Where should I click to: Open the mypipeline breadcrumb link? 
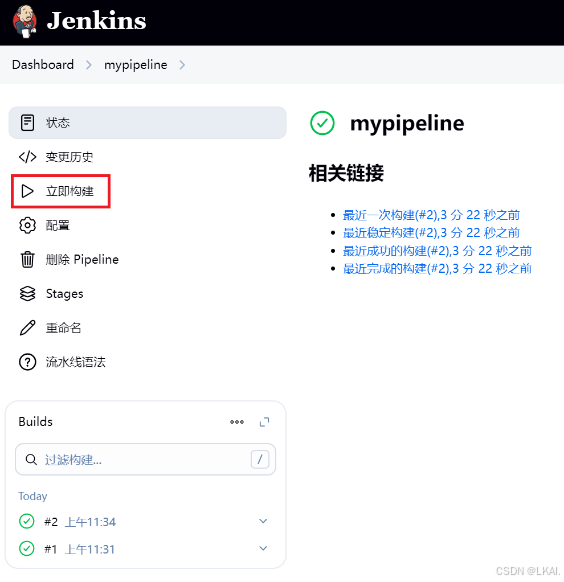click(x=136, y=65)
